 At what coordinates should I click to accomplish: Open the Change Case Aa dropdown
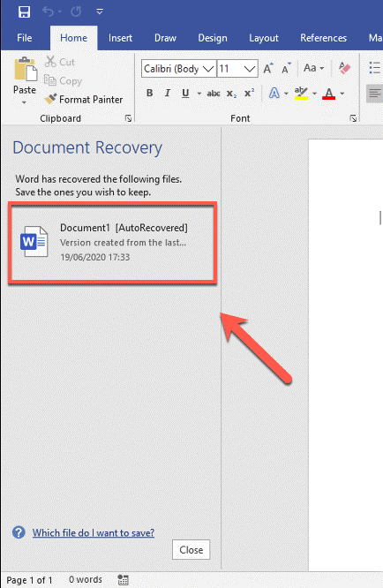313,68
